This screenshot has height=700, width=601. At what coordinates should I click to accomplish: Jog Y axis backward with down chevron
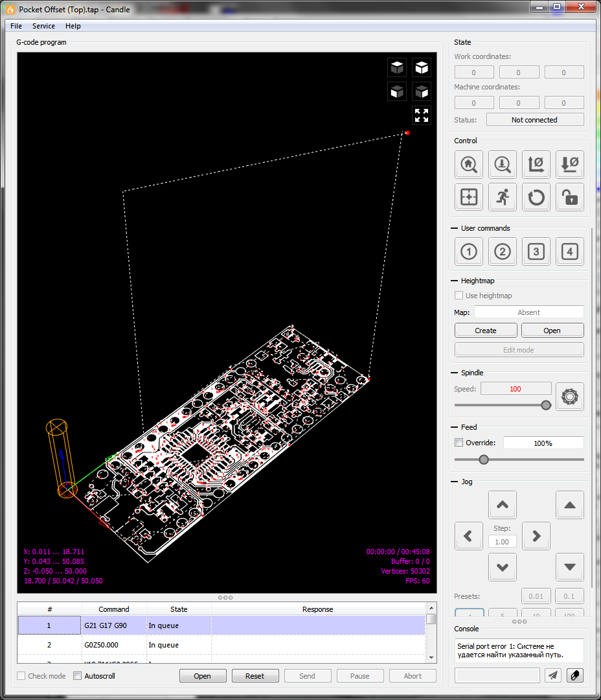503,567
